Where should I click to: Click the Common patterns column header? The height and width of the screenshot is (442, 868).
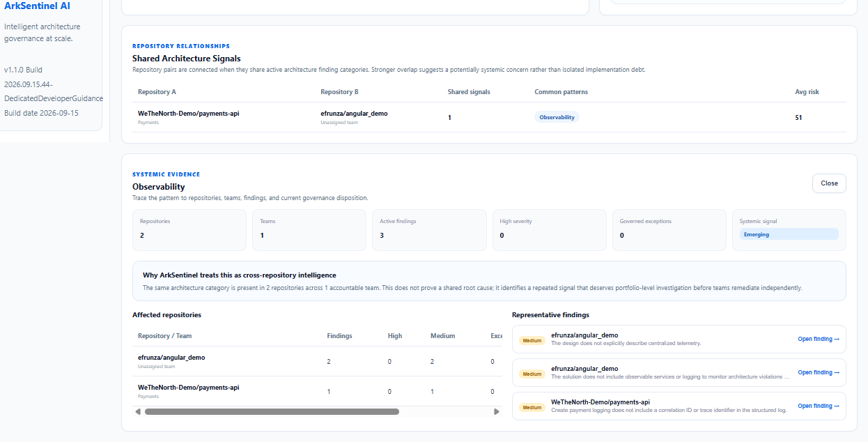click(561, 92)
